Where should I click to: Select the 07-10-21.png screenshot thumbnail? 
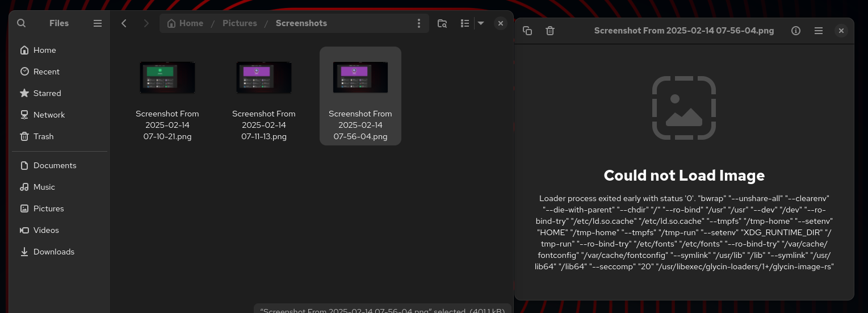click(x=167, y=78)
